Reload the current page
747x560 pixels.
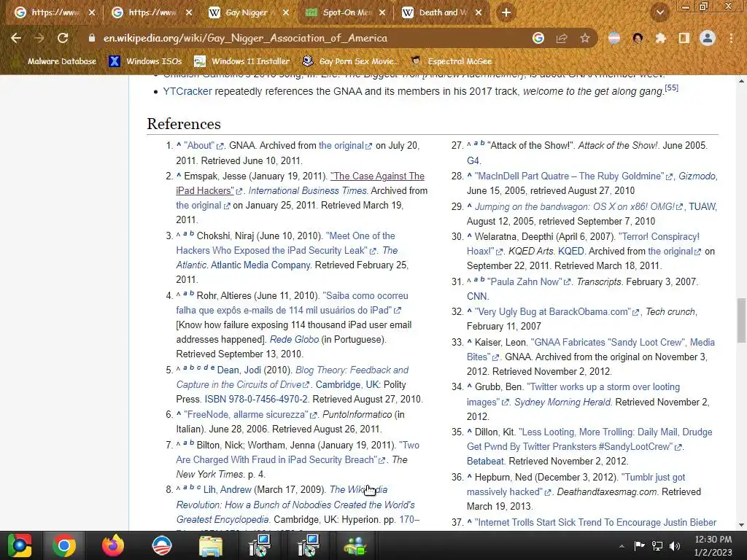click(63, 38)
